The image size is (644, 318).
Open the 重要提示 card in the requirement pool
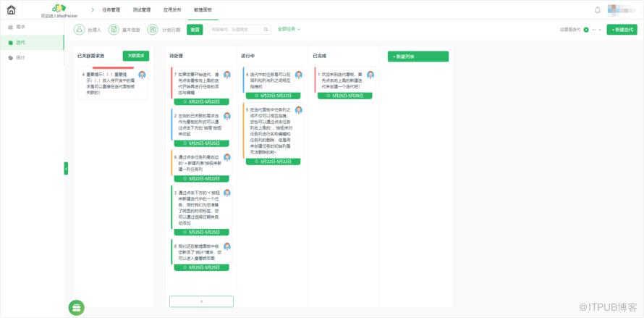tap(111, 83)
